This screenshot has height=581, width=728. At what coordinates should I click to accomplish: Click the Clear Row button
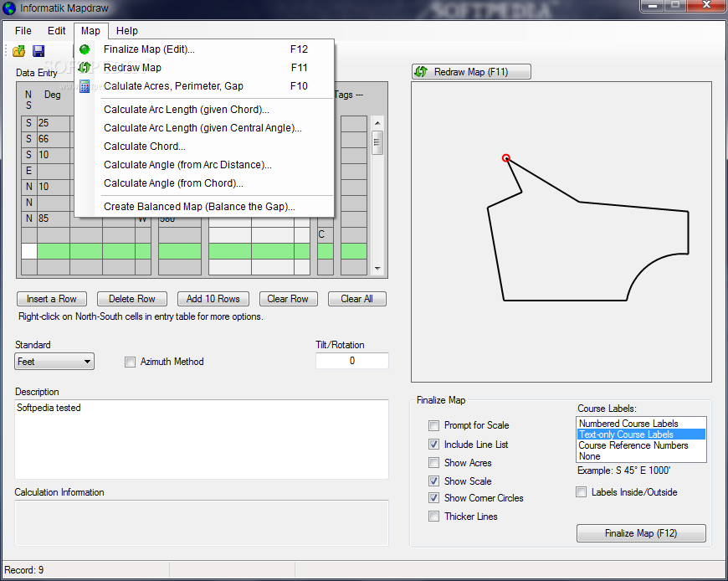(x=288, y=299)
